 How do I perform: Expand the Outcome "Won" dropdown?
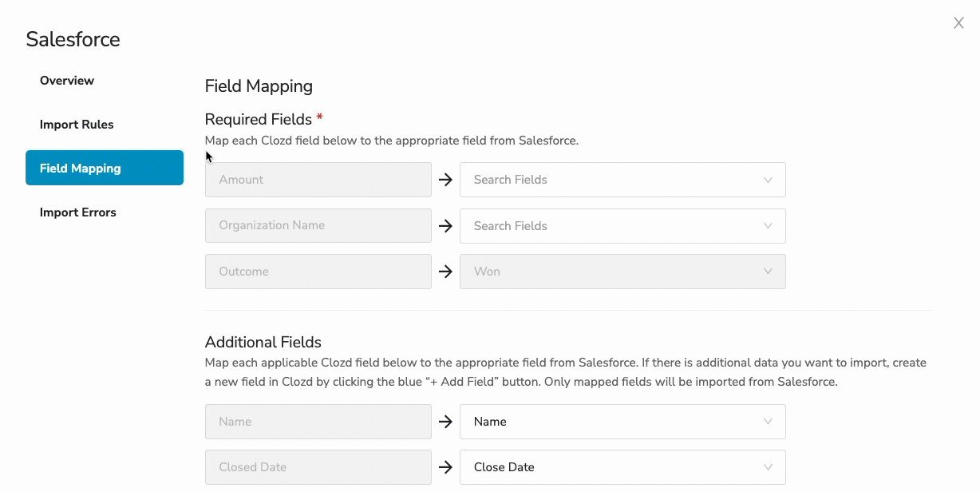(x=622, y=272)
